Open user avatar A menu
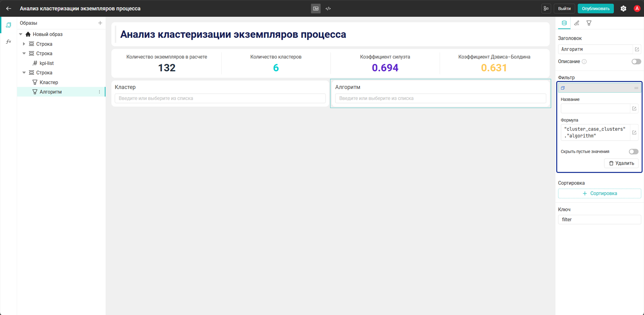Viewport: 644px width, 315px height. 637,9
